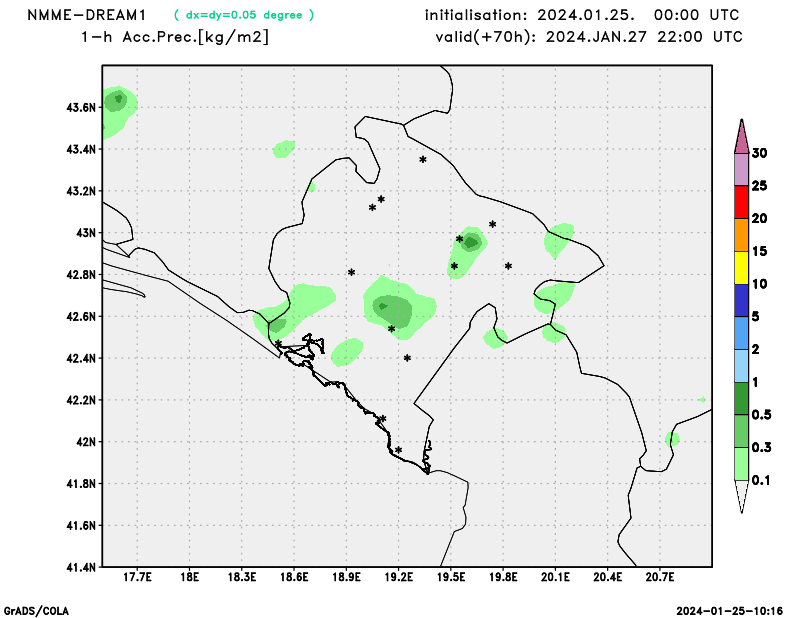This screenshot has height=618, width=800.
Task: Click the '25' legend value
Action: point(759,186)
